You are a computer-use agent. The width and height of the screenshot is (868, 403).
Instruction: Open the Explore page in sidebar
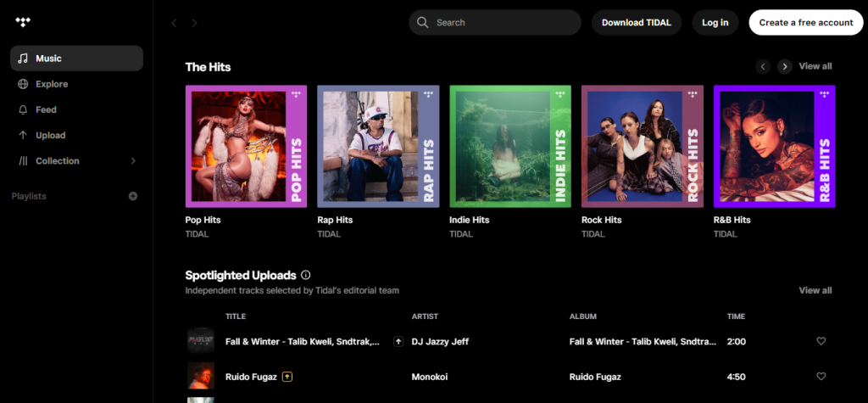pos(52,84)
